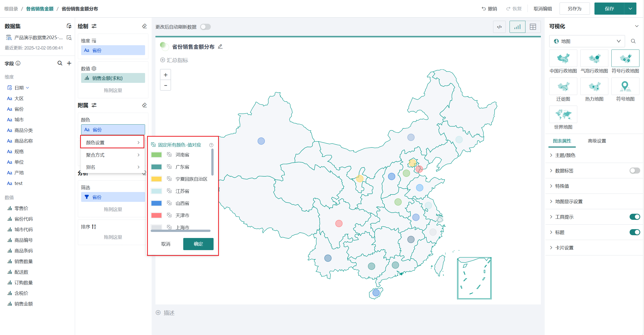This screenshot has width=644, height=335.
Task: Open the 地图 chart category dropdown
Action: (x=587, y=41)
